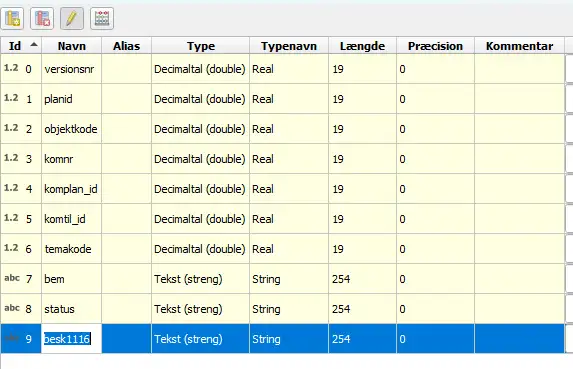The height and width of the screenshot is (369, 573).
Task: Click the decimal icon for komtil_id
Action: [11, 218]
